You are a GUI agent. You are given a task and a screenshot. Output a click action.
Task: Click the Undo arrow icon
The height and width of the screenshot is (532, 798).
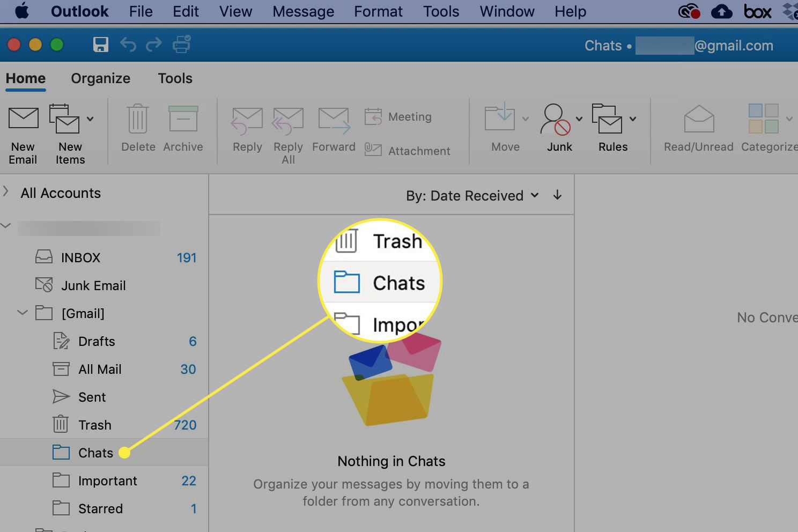[128, 45]
